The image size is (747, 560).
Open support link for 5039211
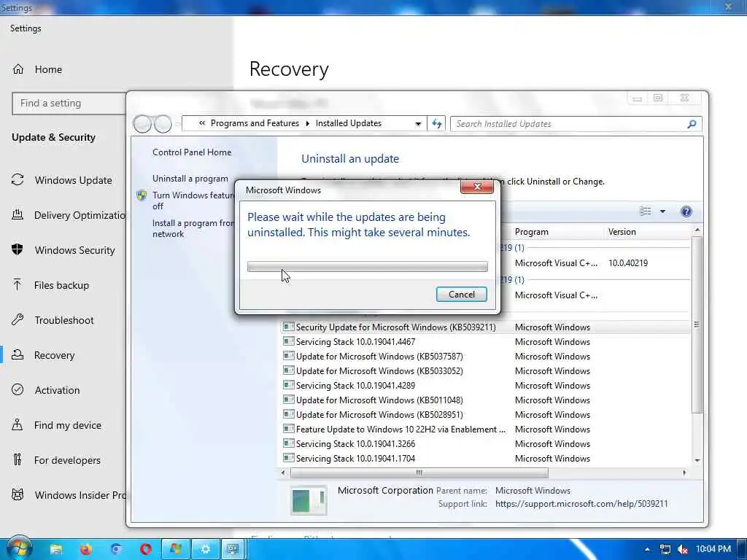point(581,504)
